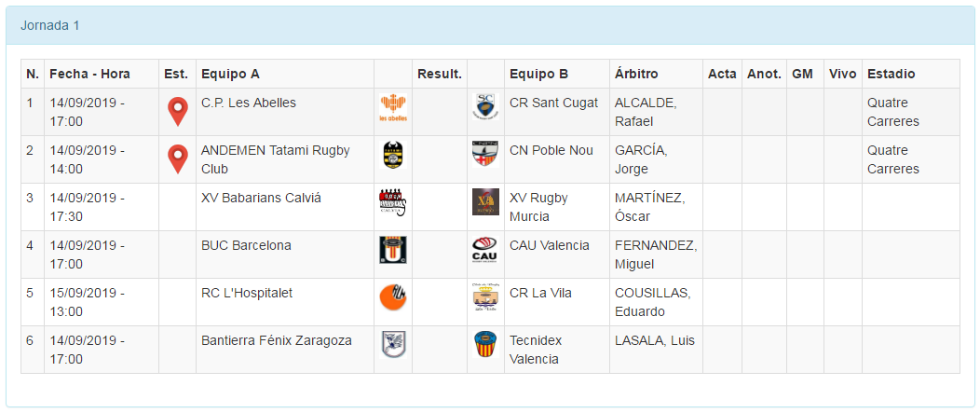The image size is (980, 413).
Task: Click the C.P. Les Abelles team logo
Action: [393, 108]
